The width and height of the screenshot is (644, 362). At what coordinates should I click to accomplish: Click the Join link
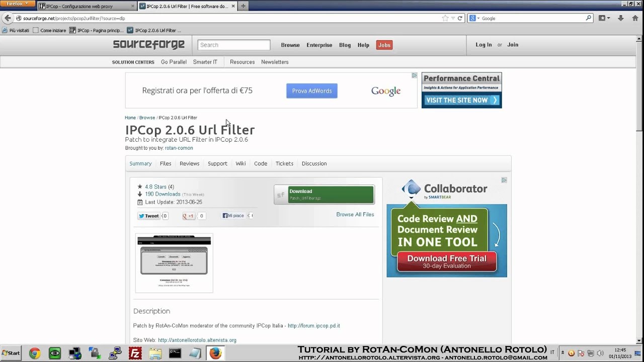(x=513, y=45)
